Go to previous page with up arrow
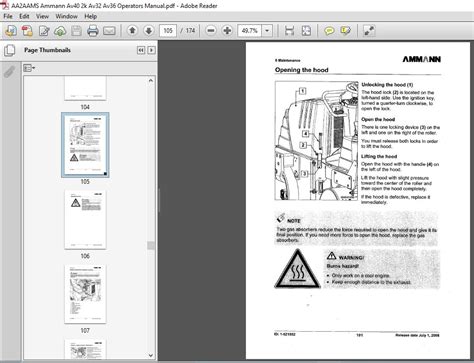Image resolution: width=474 pixels, height=363 pixels. (132, 31)
